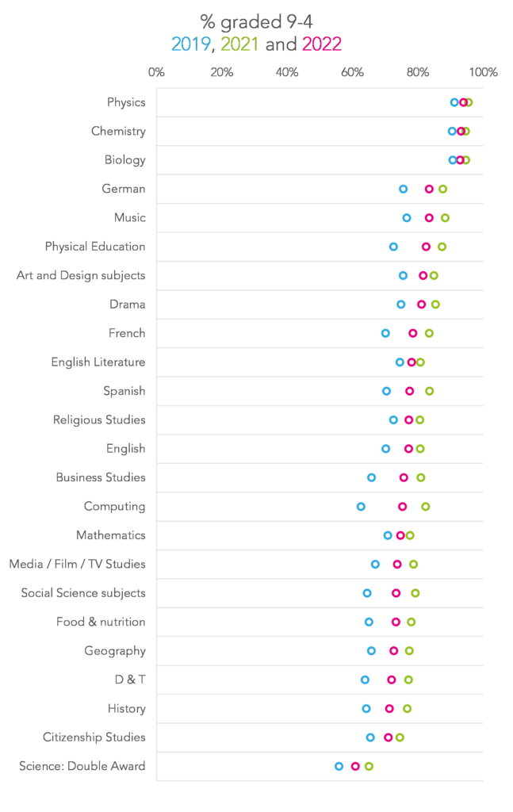Select the 60% axis tick label
This screenshot has width=513, height=812.
point(353,72)
